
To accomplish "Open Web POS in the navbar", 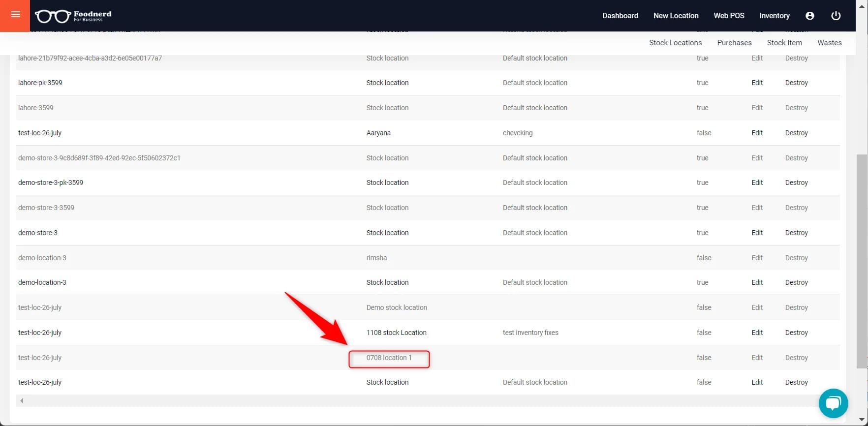I will (729, 16).
